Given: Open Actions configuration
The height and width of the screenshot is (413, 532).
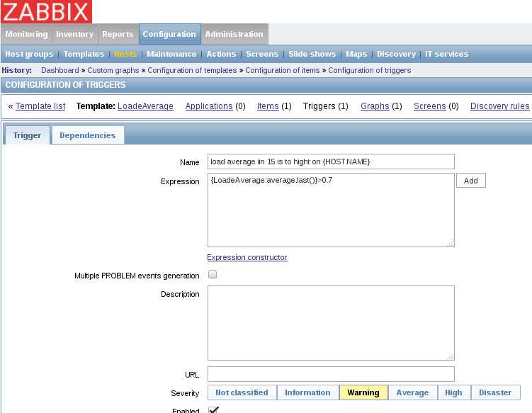Looking at the screenshot, I should [221, 54].
